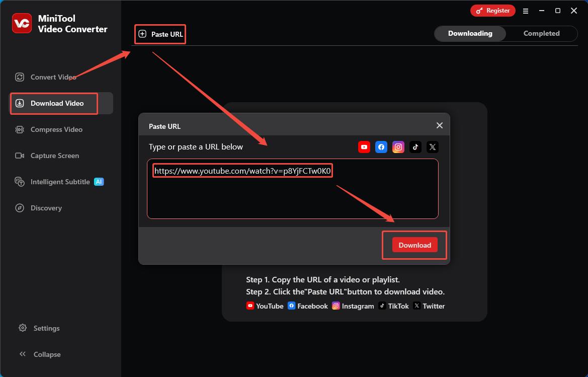Select Convert Video in the sidebar
This screenshot has width=588, height=377.
click(x=52, y=77)
